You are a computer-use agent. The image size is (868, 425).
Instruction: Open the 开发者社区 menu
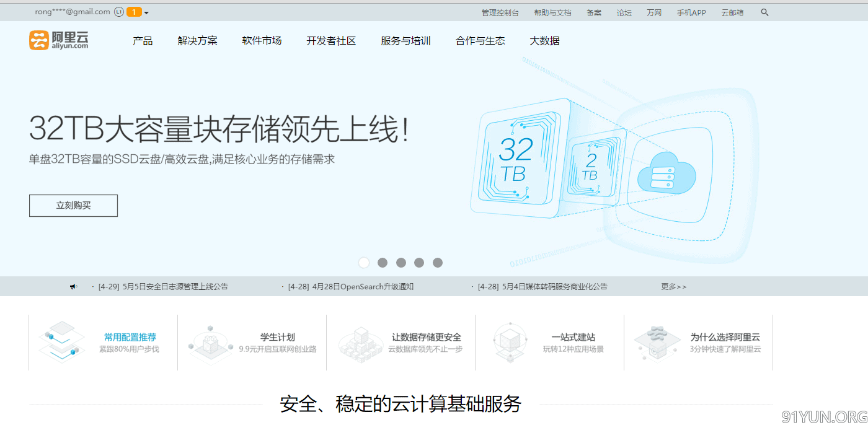331,41
